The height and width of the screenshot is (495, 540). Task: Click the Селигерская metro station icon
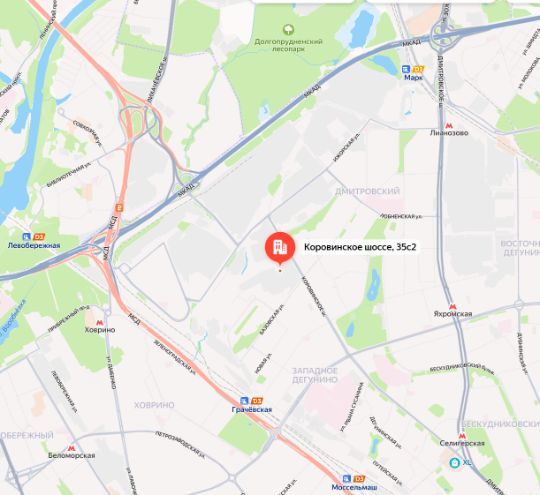[462, 436]
